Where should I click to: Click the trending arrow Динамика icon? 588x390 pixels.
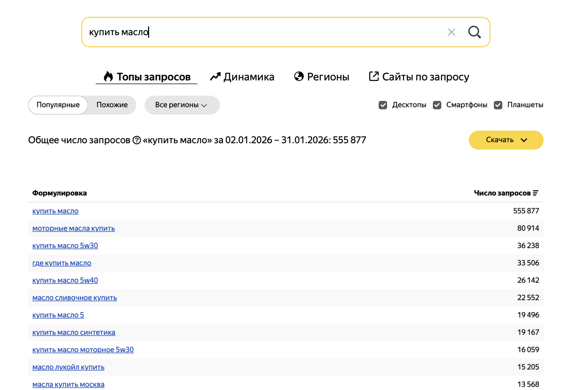(215, 76)
